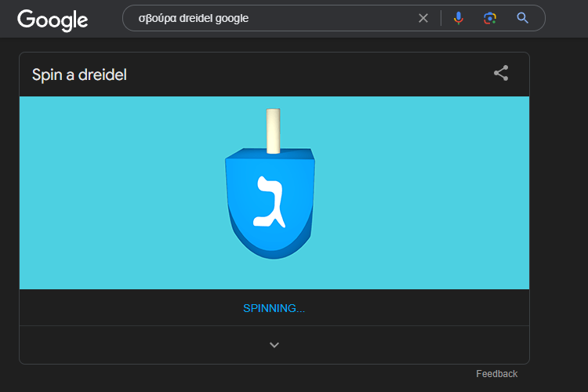Click the "Spin a dreidel" heading
Image resolution: width=588 pixels, height=392 pixels.
pyautogui.click(x=79, y=74)
